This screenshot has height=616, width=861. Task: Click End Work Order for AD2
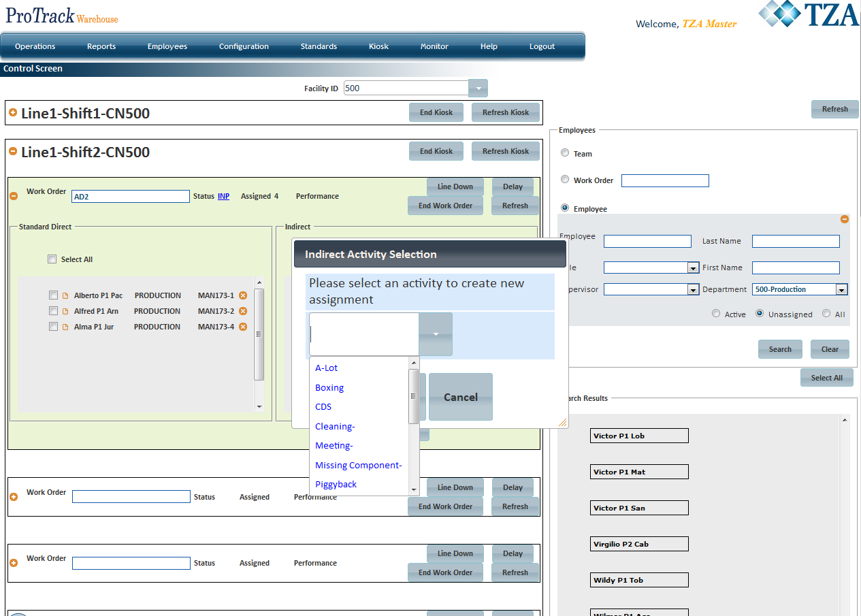445,206
